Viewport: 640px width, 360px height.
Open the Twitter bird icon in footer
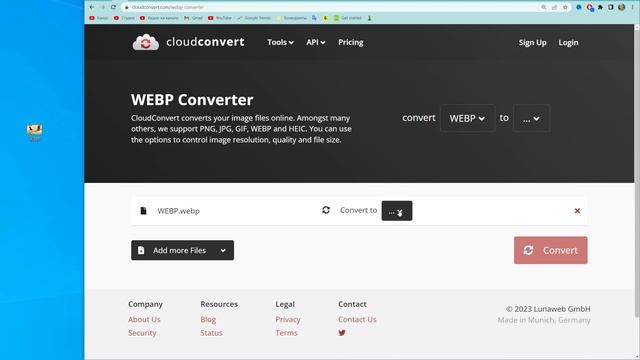pyautogui.click(x=342, y=333)
